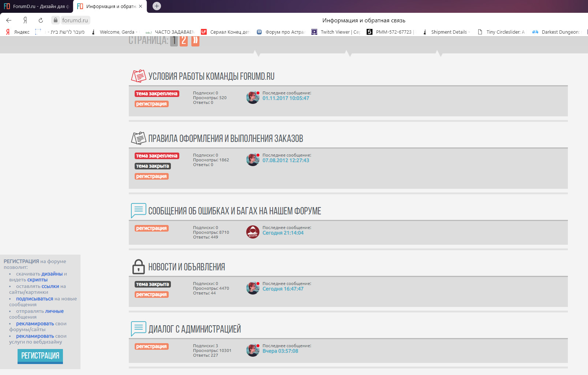This screenshot has width=588, height=375.
Task: Click the avatar beside the 07.08.2012 last message
Action: (x=253, y=160)
